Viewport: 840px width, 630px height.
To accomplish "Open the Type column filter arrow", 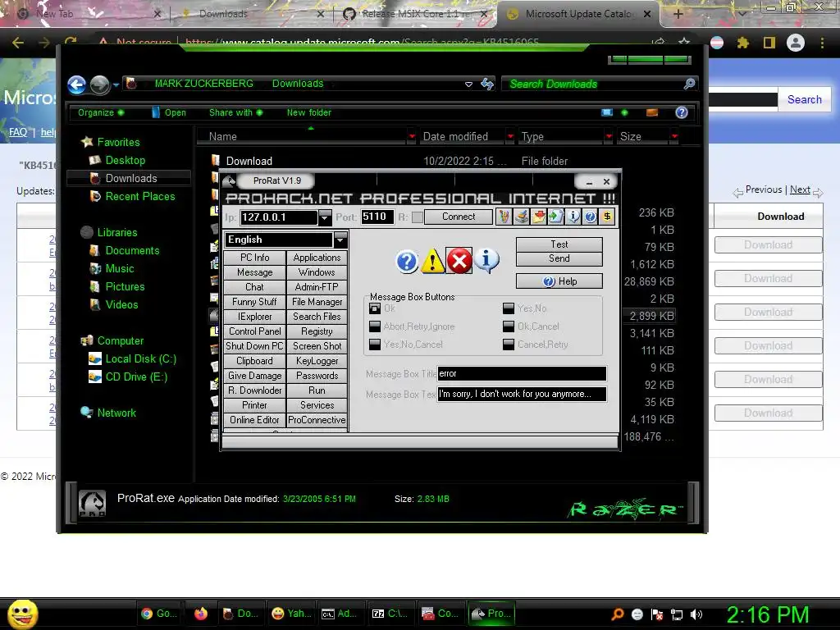I will click(x=609, y=137).
